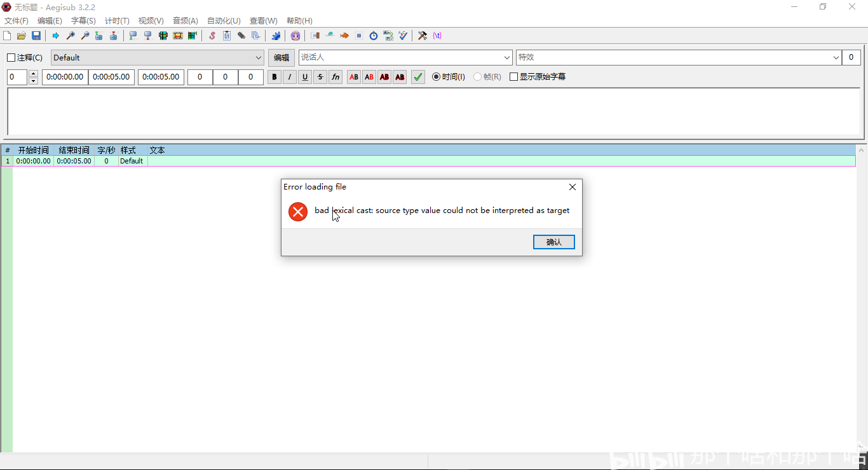
Task: Click 确认 in Error loading file dialog
Action: (x=554, y=242)
